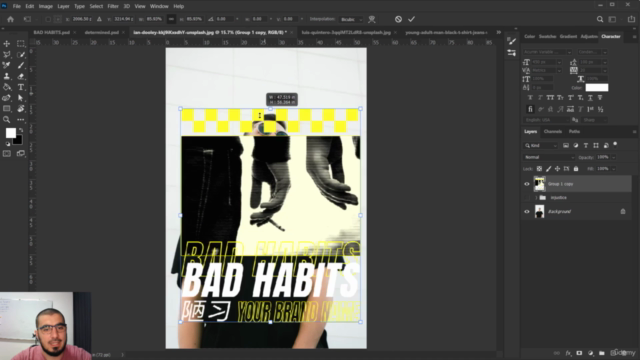Select the Zoom magnifier tool
The height and width of the screenshot is (360, 640).
coord(7,120)
